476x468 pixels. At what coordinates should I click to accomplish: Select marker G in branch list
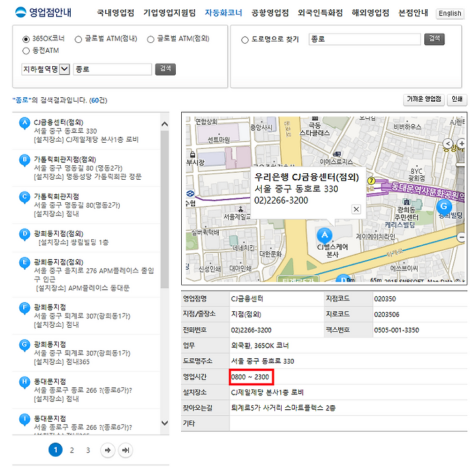click(x=24, y=345)
